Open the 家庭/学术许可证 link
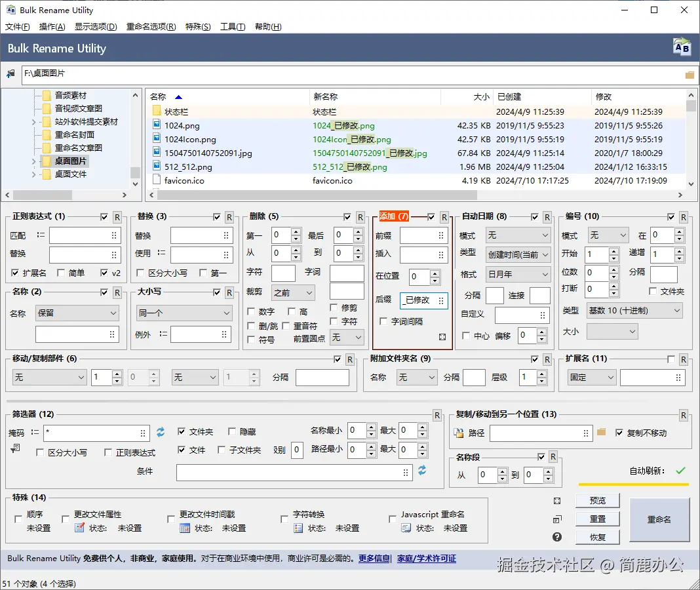Viewport: 700px width, 590px height. pyautogui.click(x=426, y=559)
